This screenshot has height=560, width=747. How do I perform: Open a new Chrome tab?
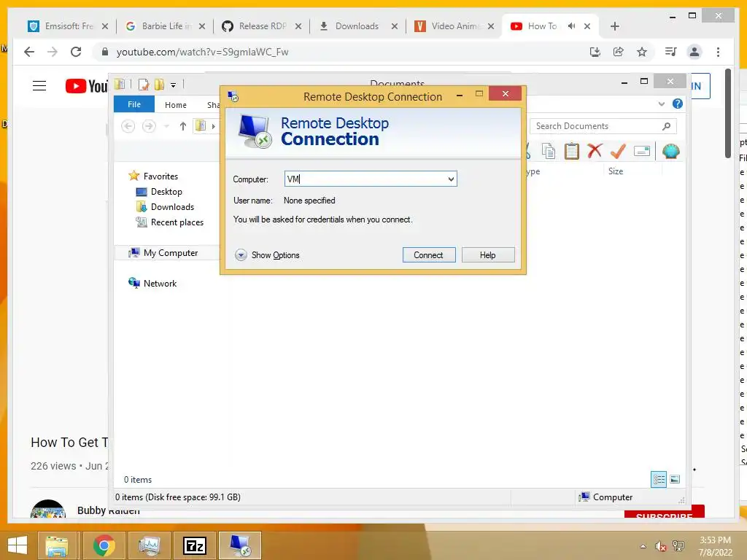(x=614, y=26)
